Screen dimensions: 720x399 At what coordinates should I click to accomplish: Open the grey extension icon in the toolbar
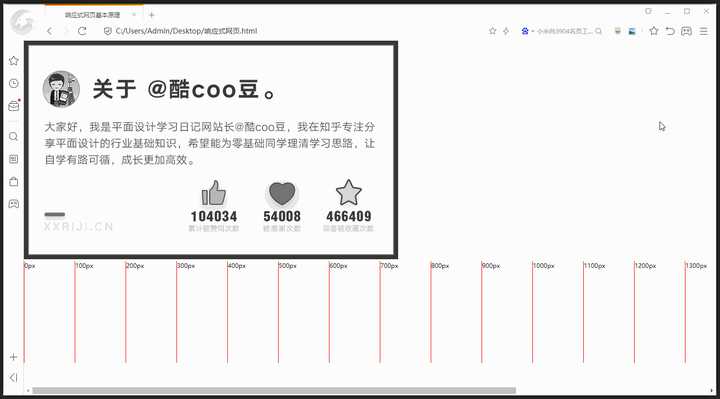click(618, 31)
